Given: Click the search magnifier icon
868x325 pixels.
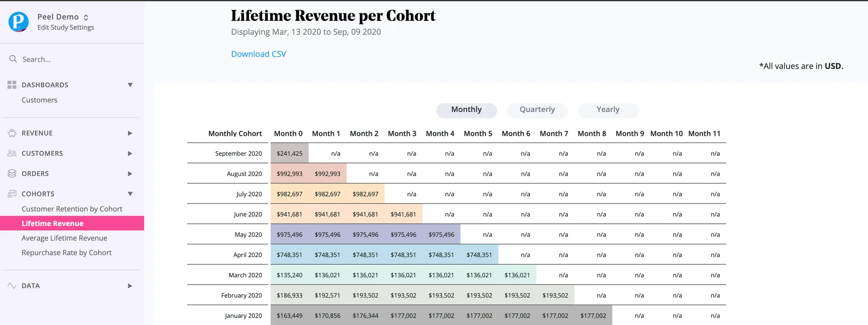Looking at the screenshot, I should pyautogui.click(x=13, y=59).
